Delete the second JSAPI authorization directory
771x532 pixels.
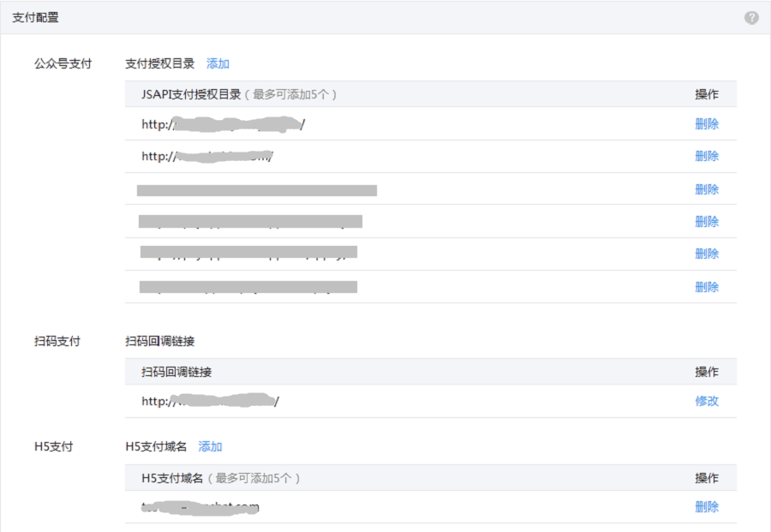pyautogui.click(x=706, y=156)
